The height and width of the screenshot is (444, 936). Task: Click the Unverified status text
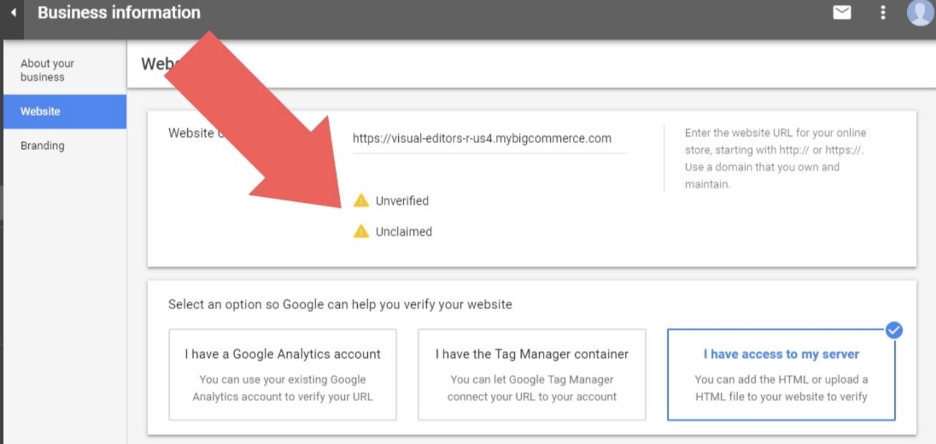click(x=402, y=201)
